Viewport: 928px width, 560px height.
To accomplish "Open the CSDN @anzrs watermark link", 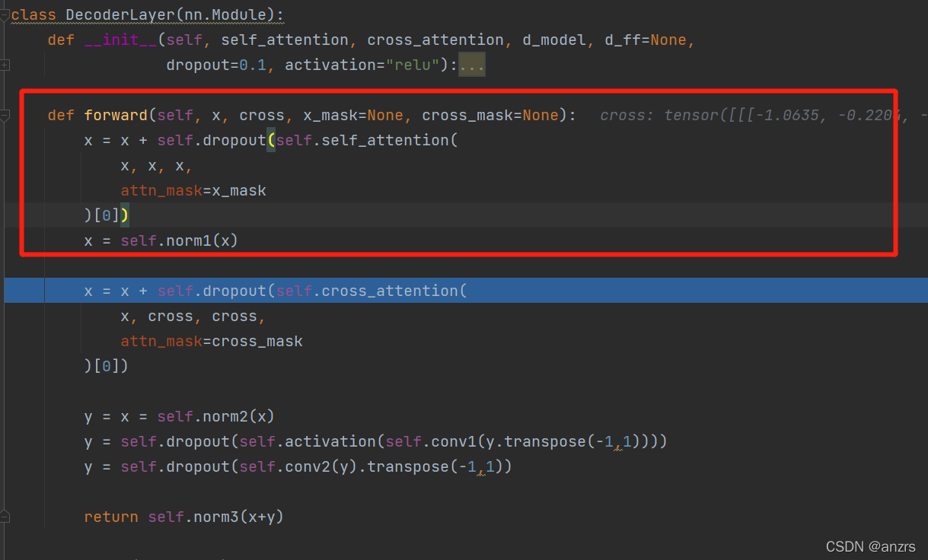I will [871, 546].
